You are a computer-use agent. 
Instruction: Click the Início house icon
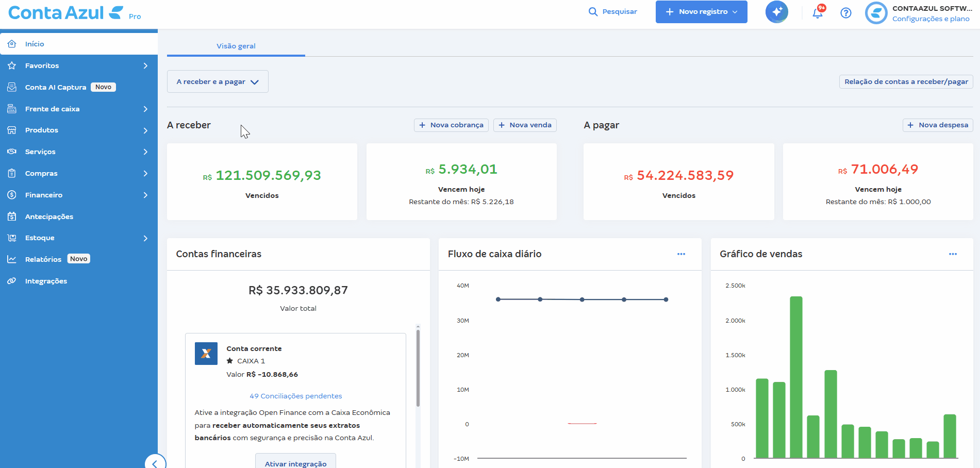click(12, 44)
